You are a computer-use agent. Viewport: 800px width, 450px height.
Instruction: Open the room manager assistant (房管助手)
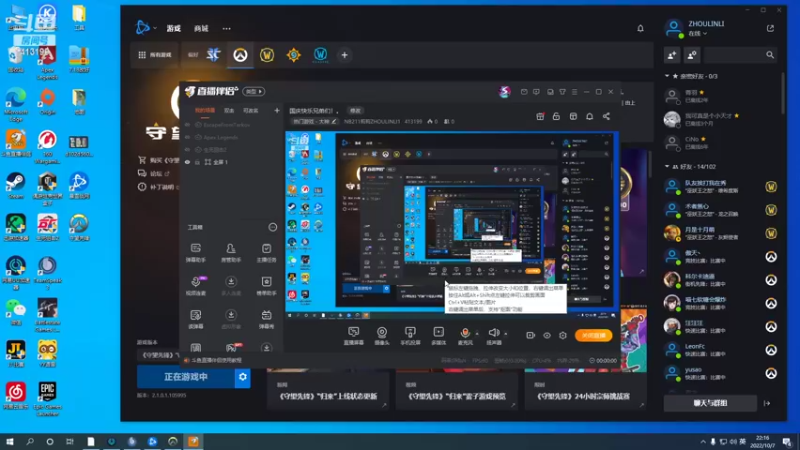point(231,253)
